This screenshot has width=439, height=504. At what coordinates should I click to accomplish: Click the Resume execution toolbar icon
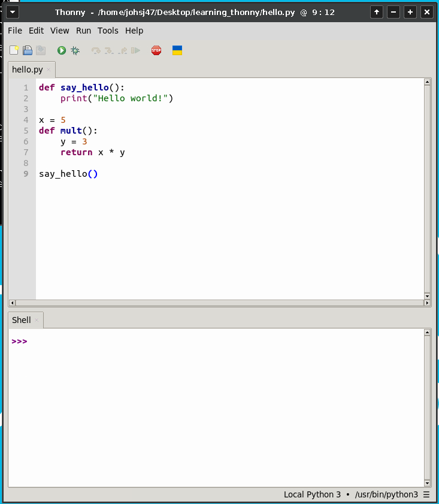[x=136, y=50]
